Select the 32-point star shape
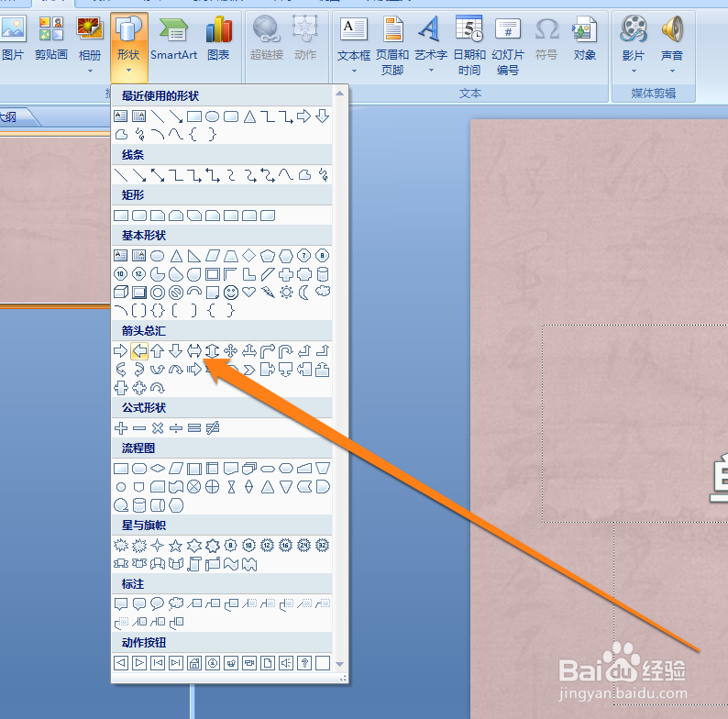728x719 pixels. (322, 546)
